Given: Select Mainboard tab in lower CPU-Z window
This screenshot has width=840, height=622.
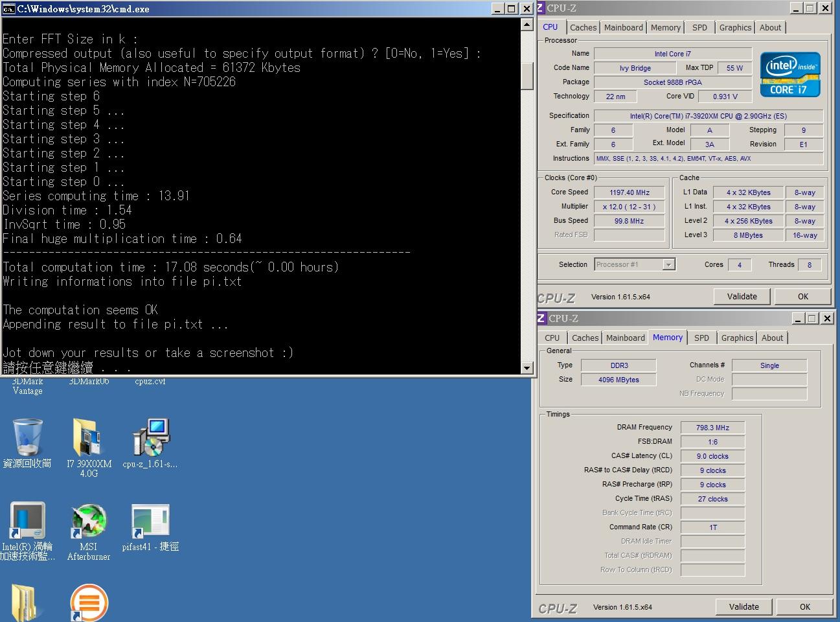Looking at the screenshot, I should tap(625, 338).
